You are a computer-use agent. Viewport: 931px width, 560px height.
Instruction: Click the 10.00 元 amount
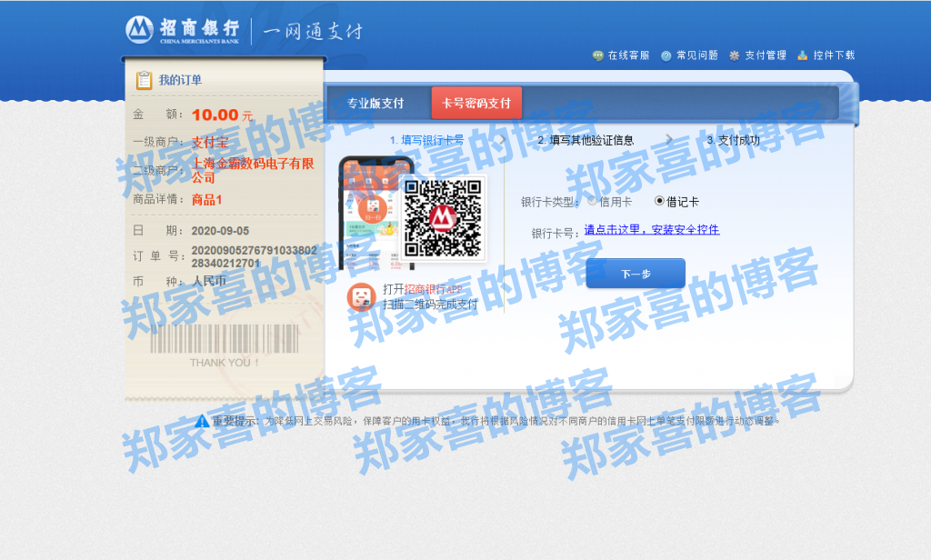(222, 115)
